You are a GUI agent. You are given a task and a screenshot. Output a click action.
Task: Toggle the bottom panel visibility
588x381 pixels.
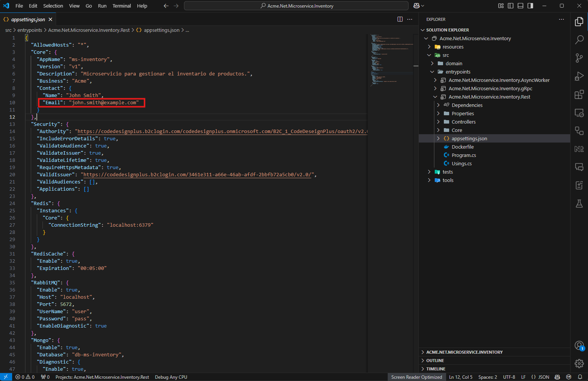[x=520, y=6]
